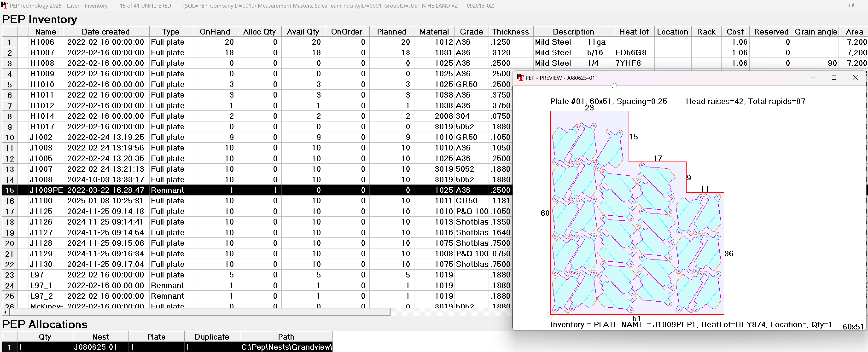This screenshot has height=352, width=868.
Task: Select the H1008 plate name cell
Action: 46,63
